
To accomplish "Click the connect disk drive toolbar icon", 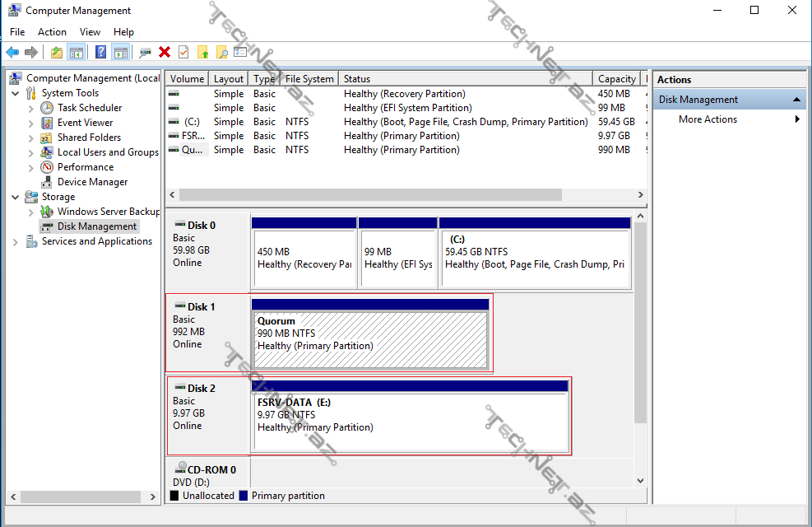I will click(145, 52).
